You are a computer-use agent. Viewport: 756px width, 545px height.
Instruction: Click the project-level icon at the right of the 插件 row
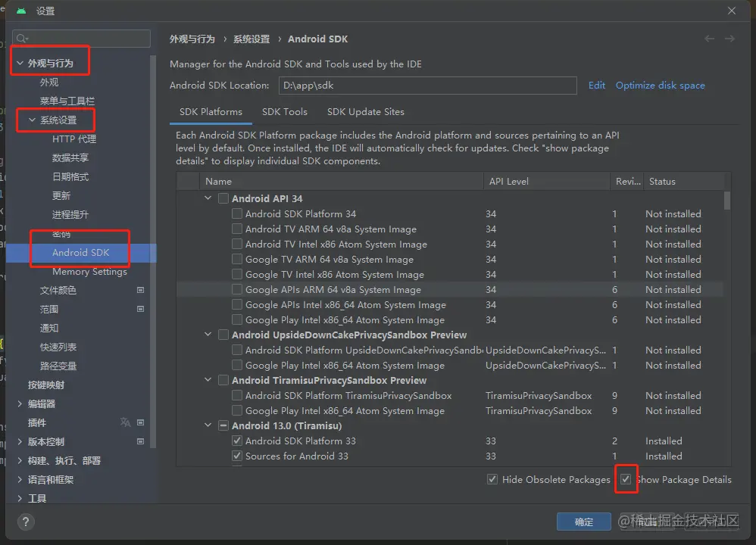pos(140,422)
